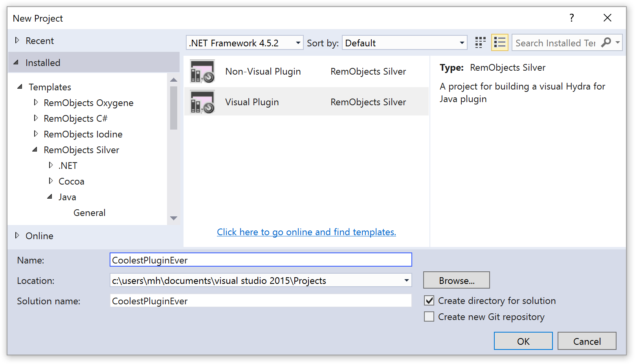Viewport: 635px width, 364px height.
Task: Select the Visual Plugin template name
Action: (252, 102)
